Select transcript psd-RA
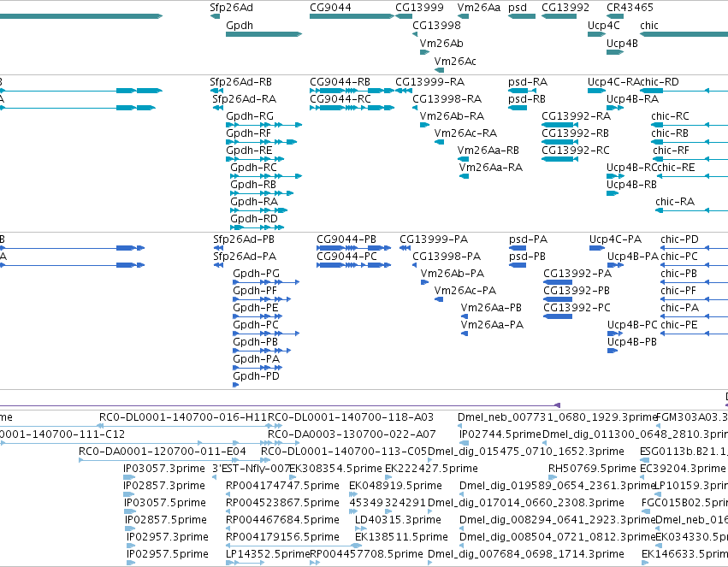Screen dimensions: 728x567 click(528, 82)
